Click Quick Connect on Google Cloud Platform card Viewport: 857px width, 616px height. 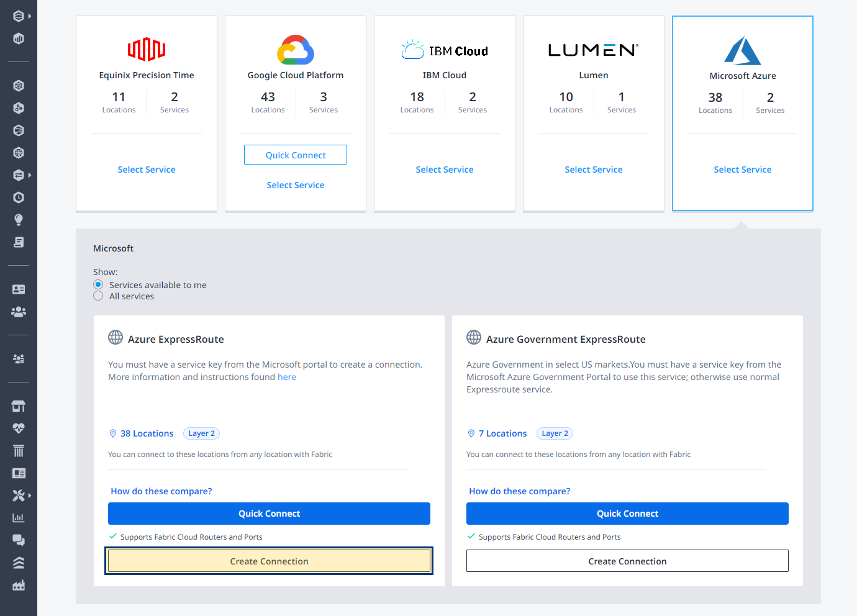coord(296,155)
